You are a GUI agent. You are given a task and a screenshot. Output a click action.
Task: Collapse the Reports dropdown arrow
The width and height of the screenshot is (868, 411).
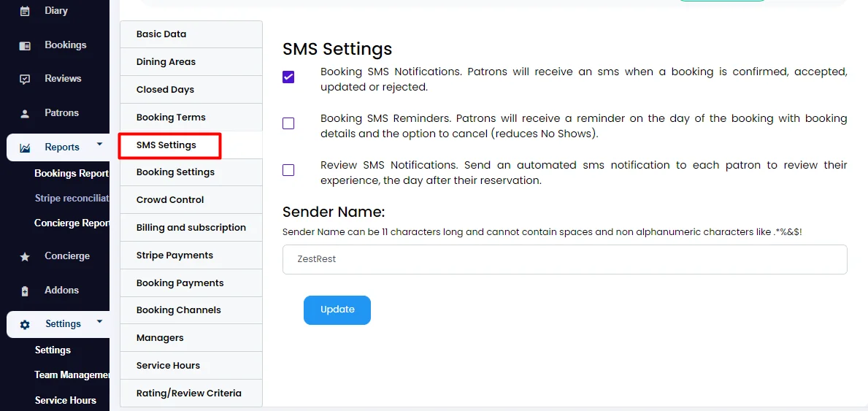99,144
